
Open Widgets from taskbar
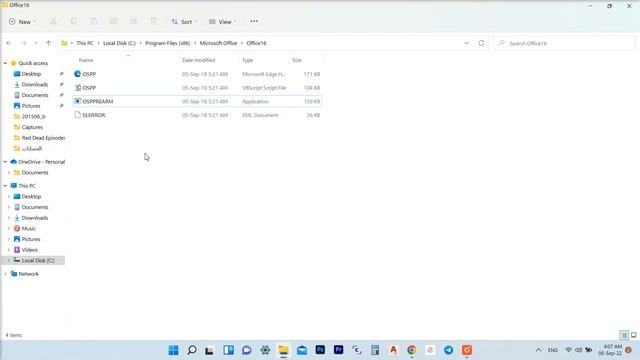click(x=229, y=350)
